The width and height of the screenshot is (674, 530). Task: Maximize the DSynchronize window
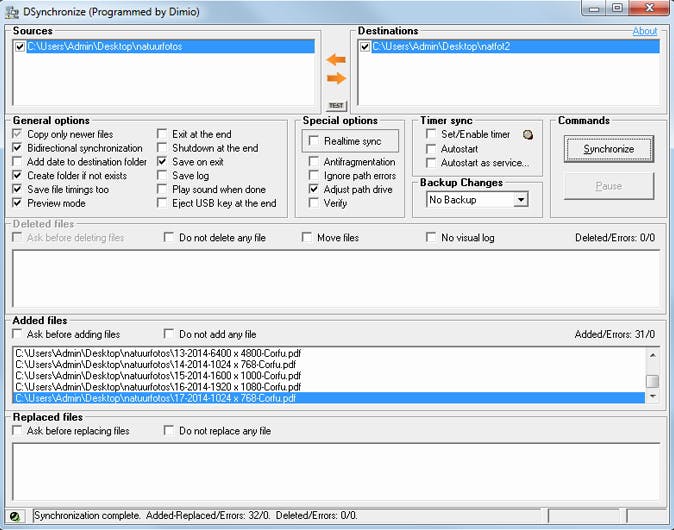[618, 8]
